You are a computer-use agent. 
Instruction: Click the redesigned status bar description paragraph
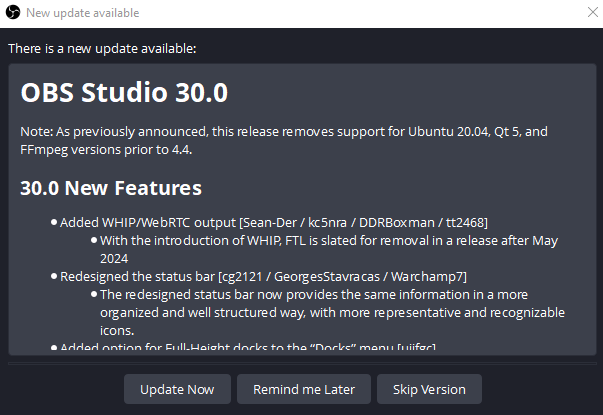click(x=332, y=312)
